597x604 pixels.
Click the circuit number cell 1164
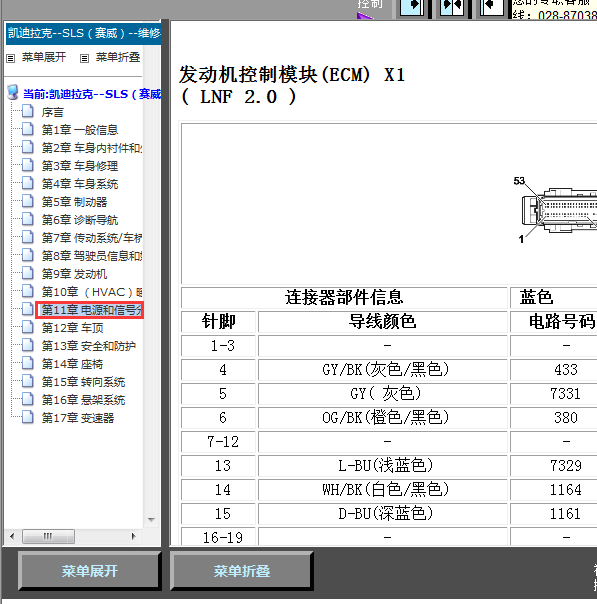555,490
